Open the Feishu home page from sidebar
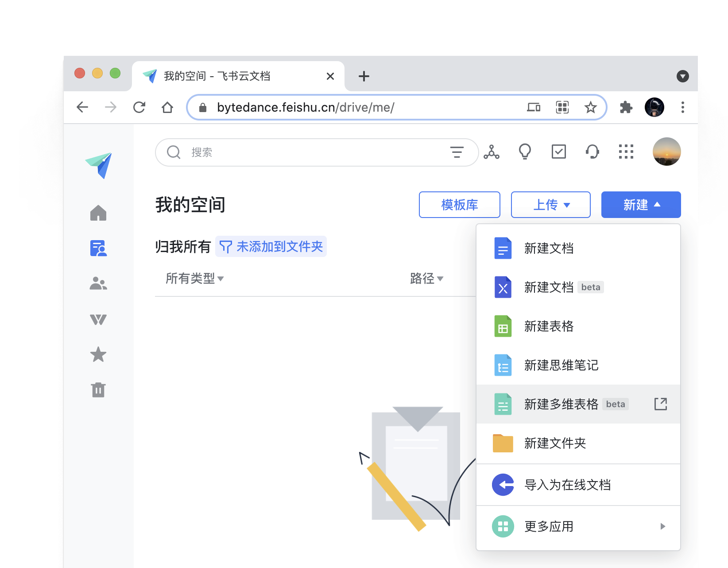Screen dimensions: 728x568 (98, 213)
